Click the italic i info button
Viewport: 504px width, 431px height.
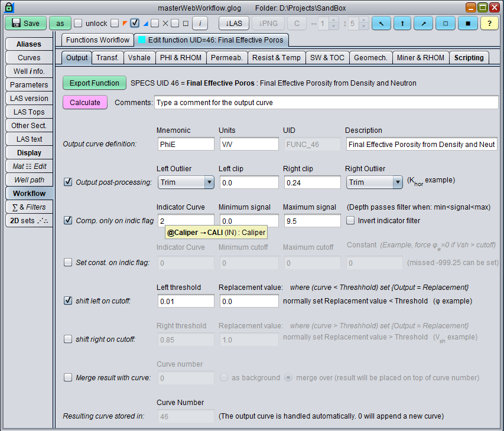200,23
